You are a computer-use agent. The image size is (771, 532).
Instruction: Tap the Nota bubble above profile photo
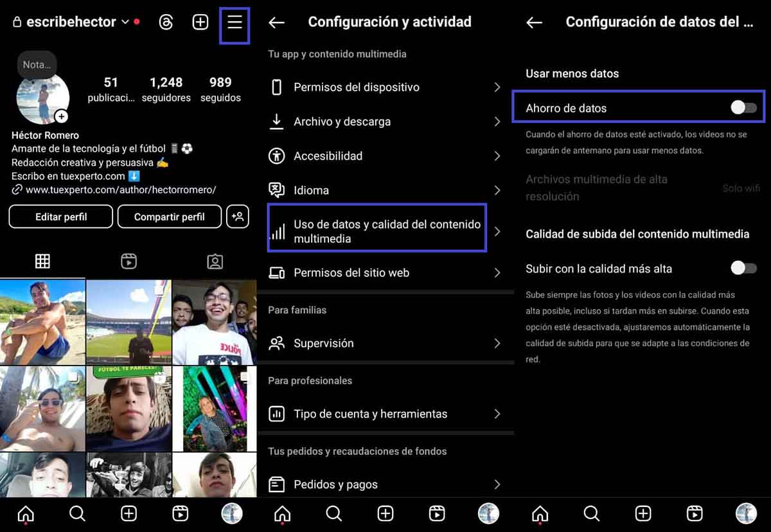click(37, 65)
